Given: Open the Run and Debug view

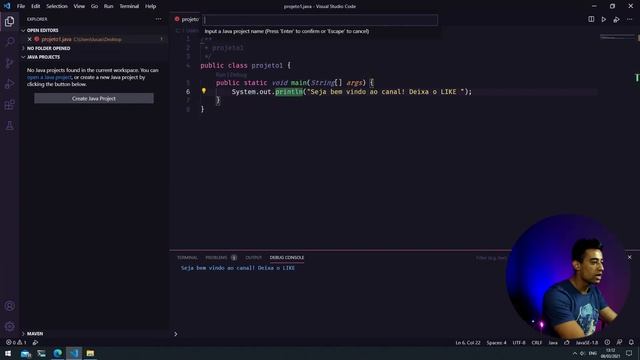Looking at the screenshot, I should click(9, 84).
